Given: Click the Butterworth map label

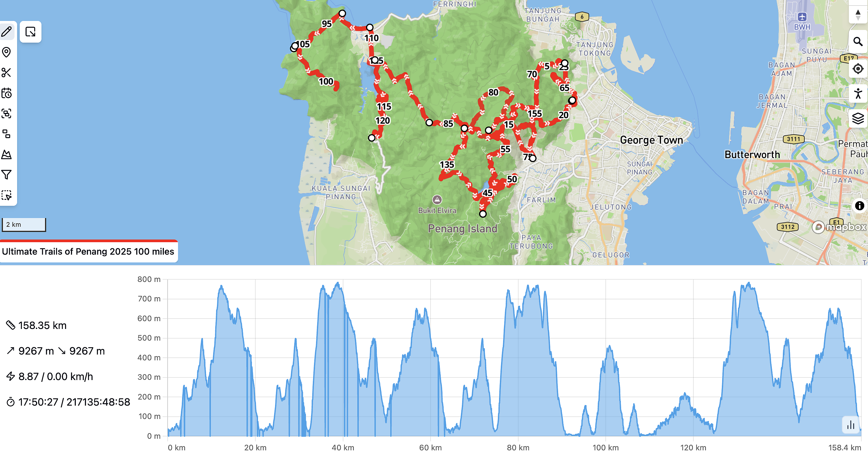Looking at the screenshot, I should (x=752, y=154).
